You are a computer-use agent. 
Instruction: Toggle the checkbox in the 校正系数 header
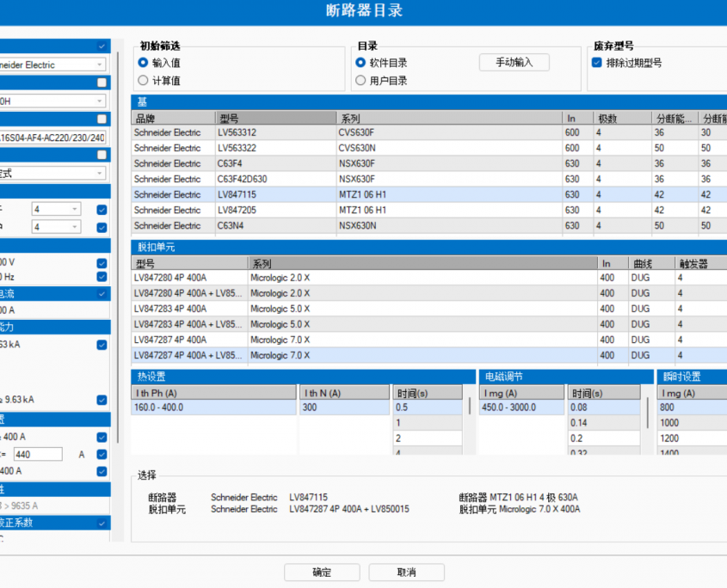click(x=102, y=524)
